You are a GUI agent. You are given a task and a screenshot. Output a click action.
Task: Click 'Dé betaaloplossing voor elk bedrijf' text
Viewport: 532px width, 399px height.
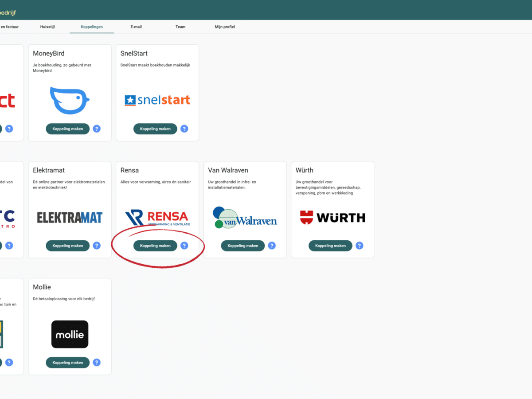[65, 299]
